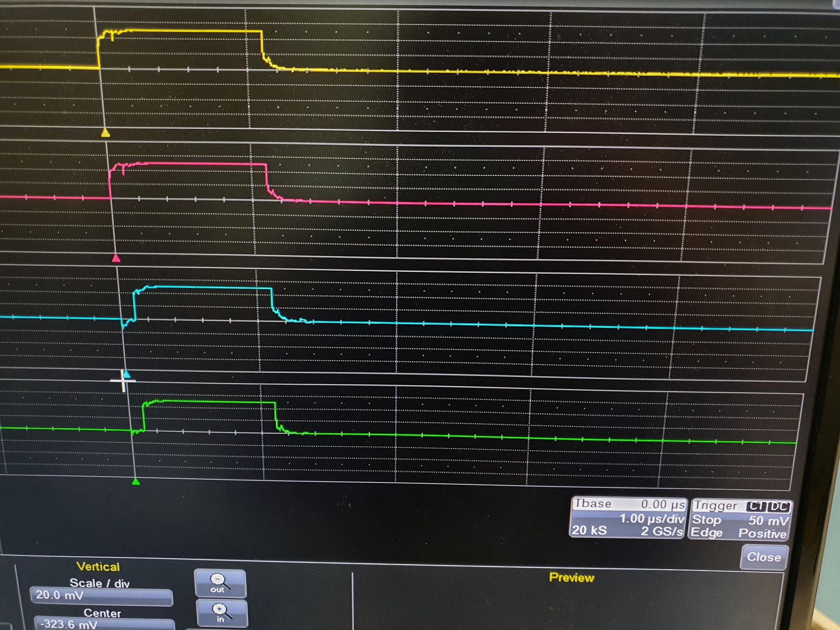Click the Vertical section heading
Screen dimensions: 840x630
tap(98, 567)
